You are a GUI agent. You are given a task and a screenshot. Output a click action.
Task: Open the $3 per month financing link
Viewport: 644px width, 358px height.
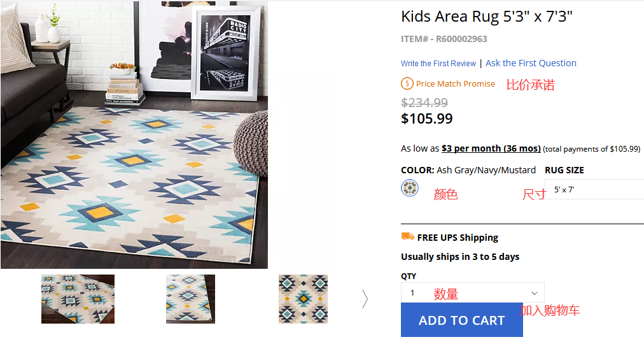[x=491, y=148]
